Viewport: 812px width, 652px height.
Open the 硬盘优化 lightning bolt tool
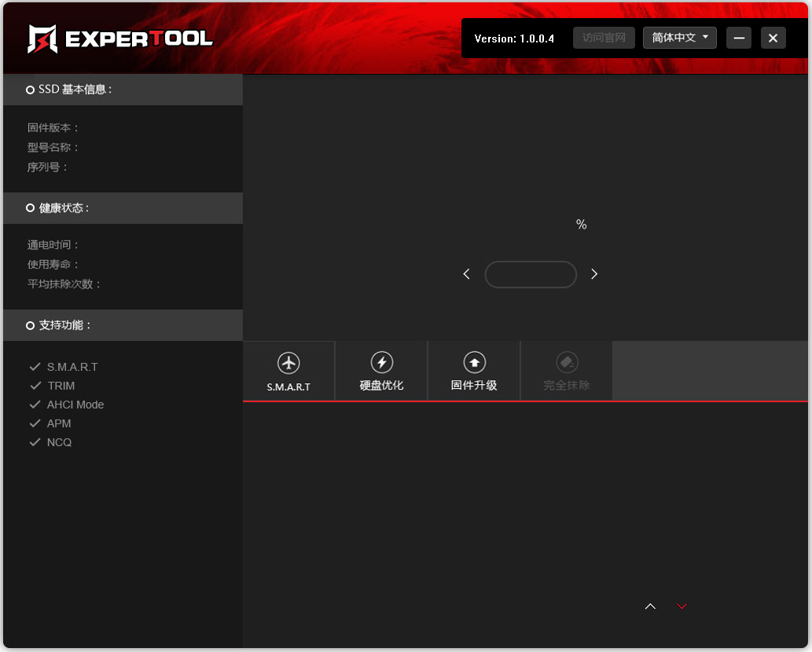(x=381, y=363)
